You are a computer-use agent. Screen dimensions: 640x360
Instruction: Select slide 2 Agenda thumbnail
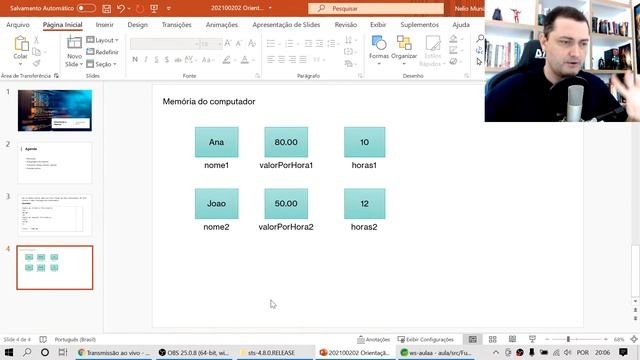(55, 163)
